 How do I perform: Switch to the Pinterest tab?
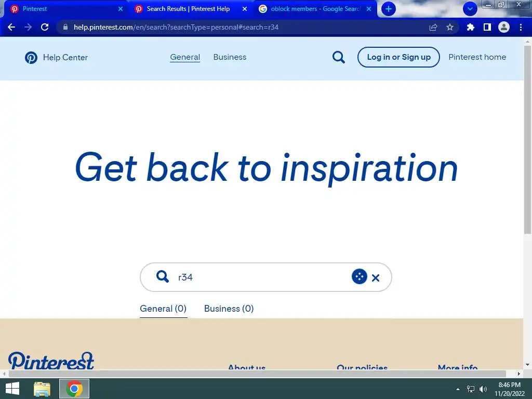(64, 9)
